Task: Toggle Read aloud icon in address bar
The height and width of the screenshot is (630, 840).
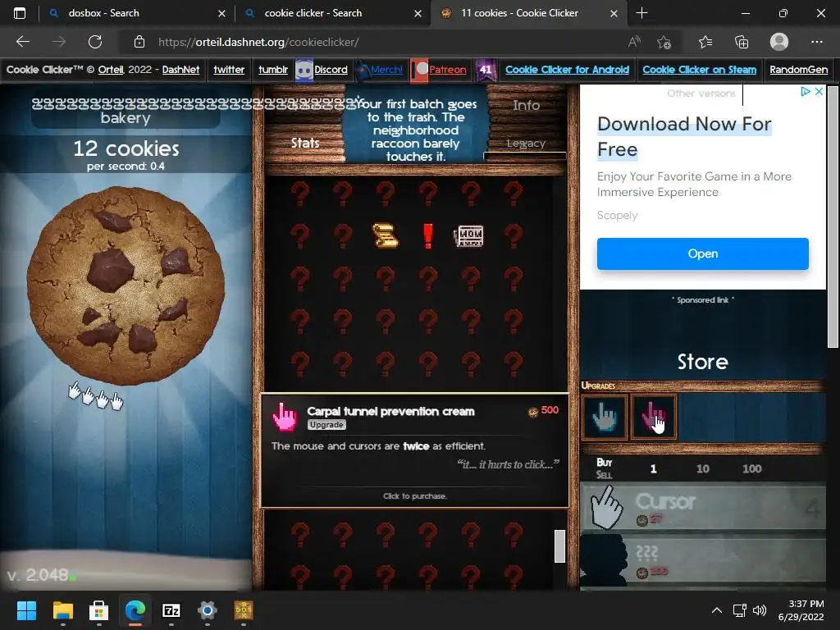Action: click(x=634, y=42)
